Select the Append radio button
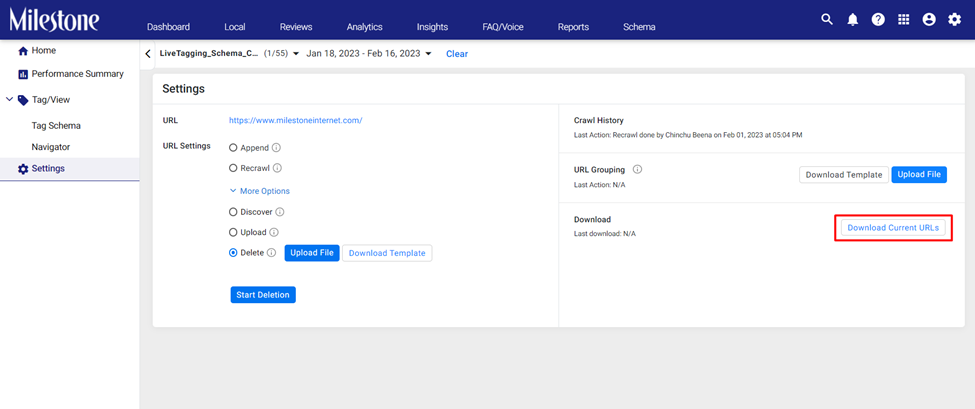Viewport: 975px width, 409px height. tap(233, 148)
